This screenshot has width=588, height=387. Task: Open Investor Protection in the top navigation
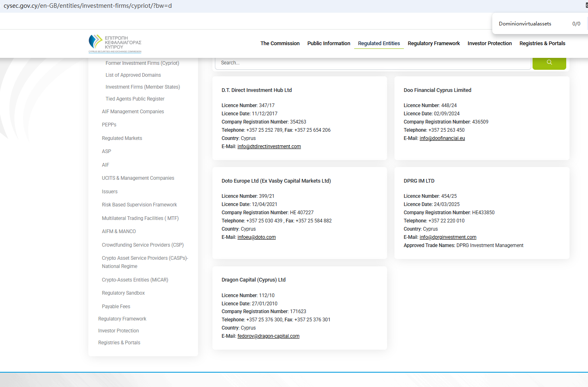[489, 44]
